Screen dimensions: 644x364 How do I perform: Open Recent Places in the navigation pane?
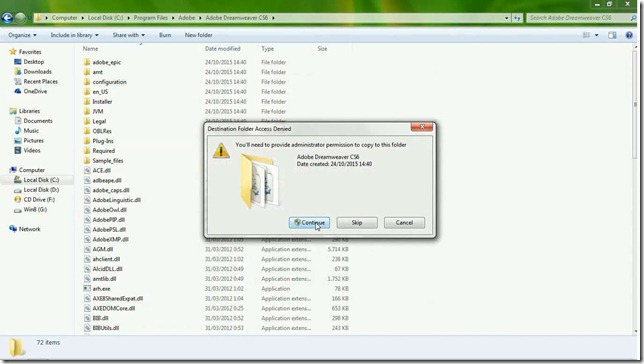41,82
